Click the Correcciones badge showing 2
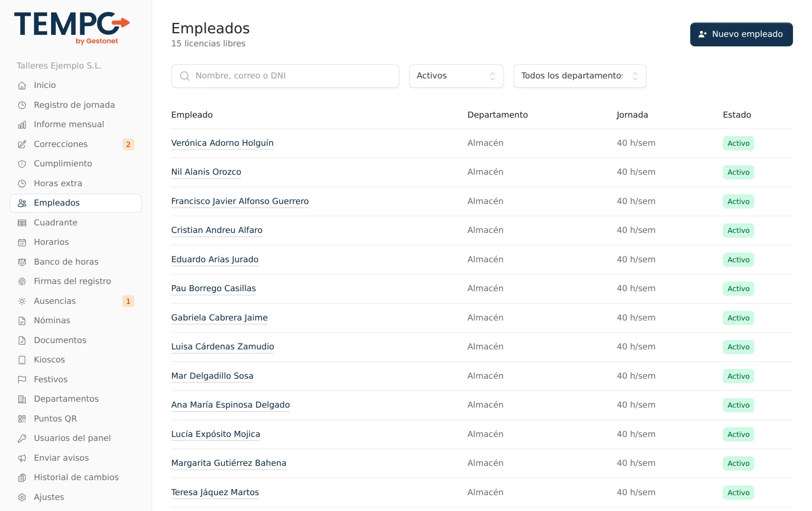 tap(128, 144)
